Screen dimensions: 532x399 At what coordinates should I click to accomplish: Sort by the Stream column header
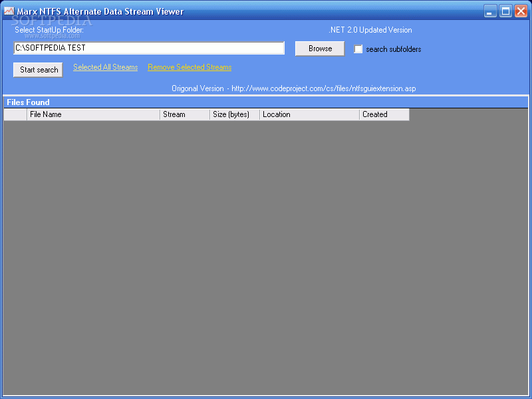click(x=185, y=114)
